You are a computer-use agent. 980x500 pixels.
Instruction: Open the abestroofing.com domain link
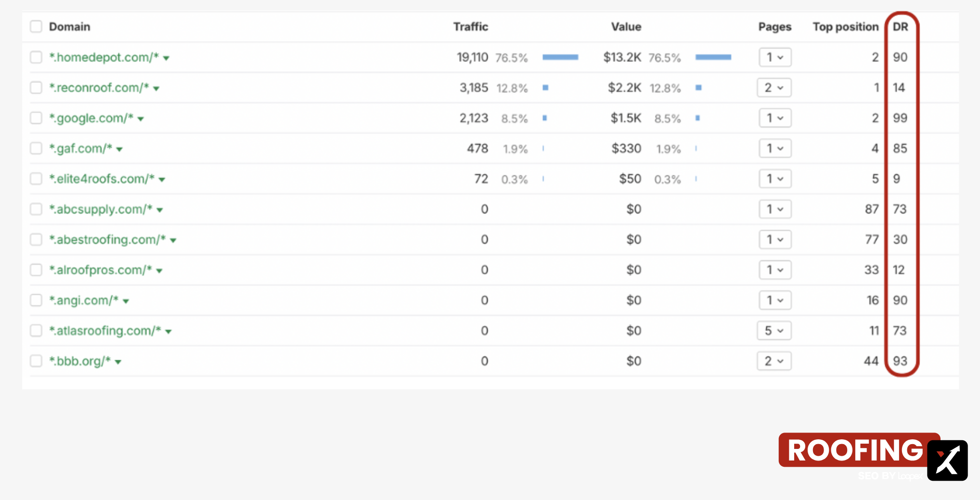pos(108,239)
